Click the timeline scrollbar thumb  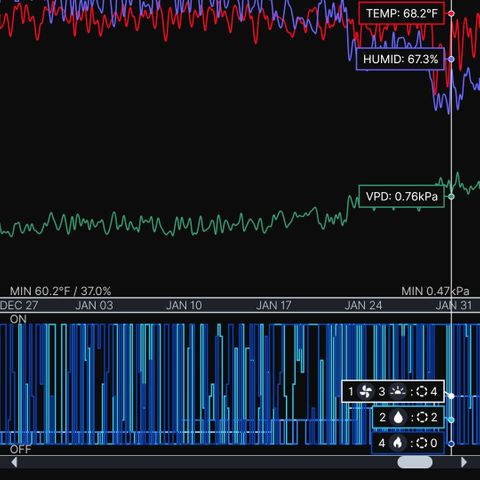(x=415, y=462)
